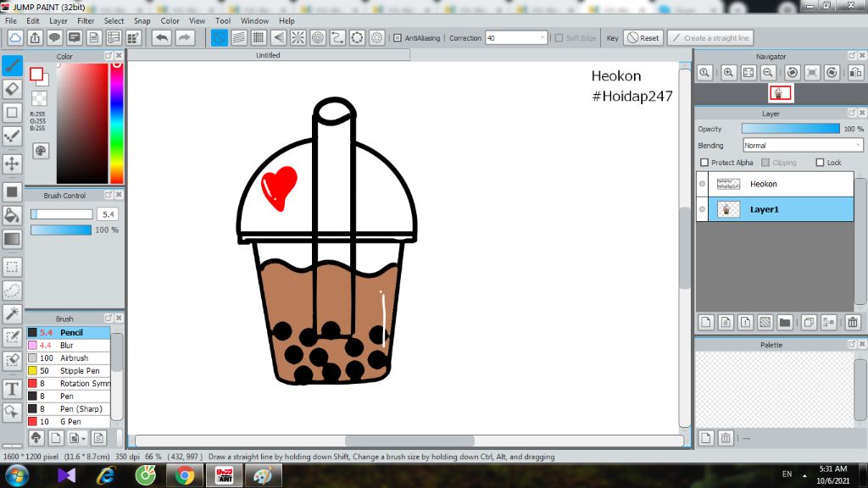Open the color palette icon in Color panel
Screen dimensions: 868x488
[x=41, y=151]
